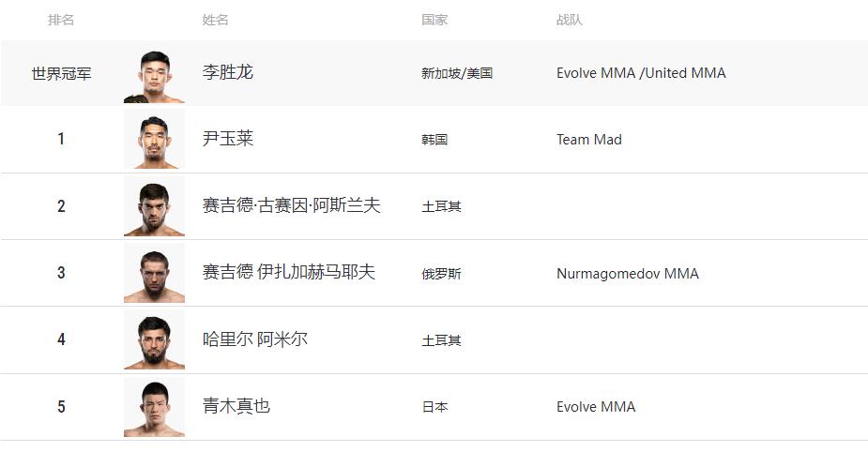Click Team Mad team entry

pos(589,140)
